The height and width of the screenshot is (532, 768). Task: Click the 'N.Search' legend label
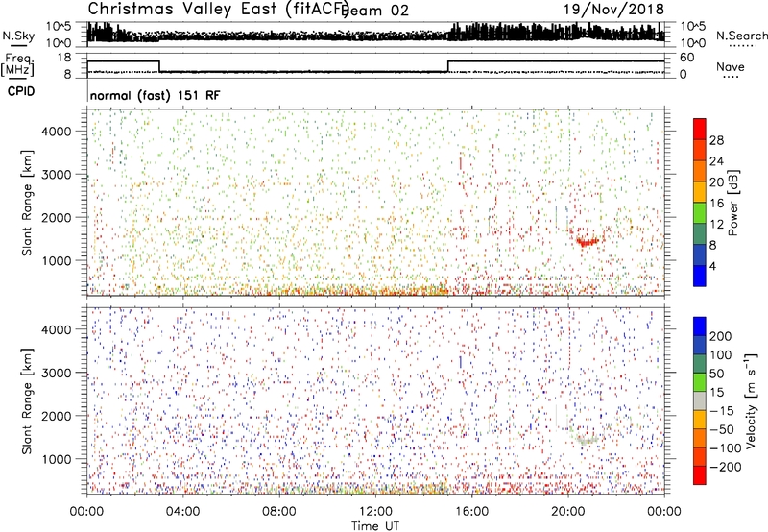coord(741,36)
